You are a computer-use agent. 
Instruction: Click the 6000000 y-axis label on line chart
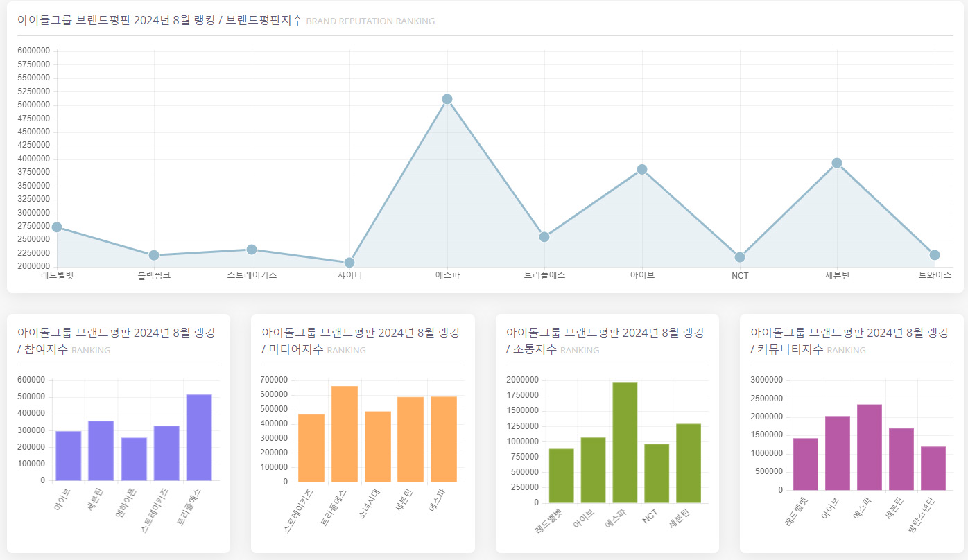(x=33, y=51)
